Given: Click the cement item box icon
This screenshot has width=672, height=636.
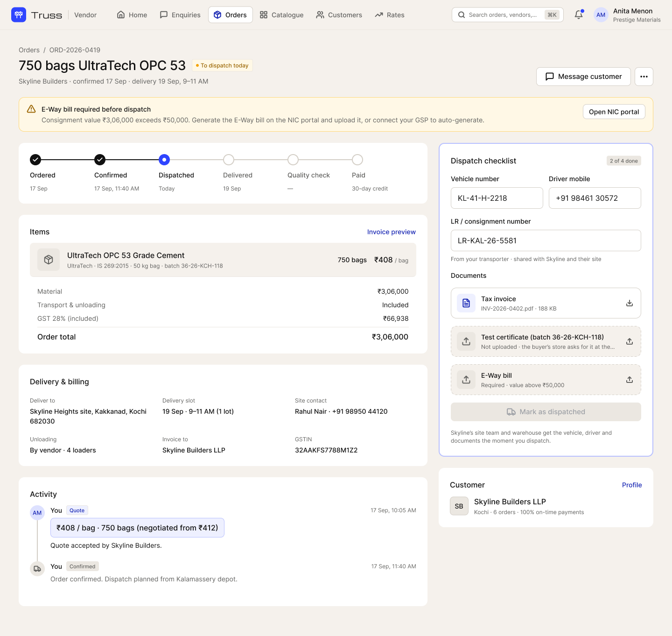Looking at the screenshot, I should coord(49,260).
